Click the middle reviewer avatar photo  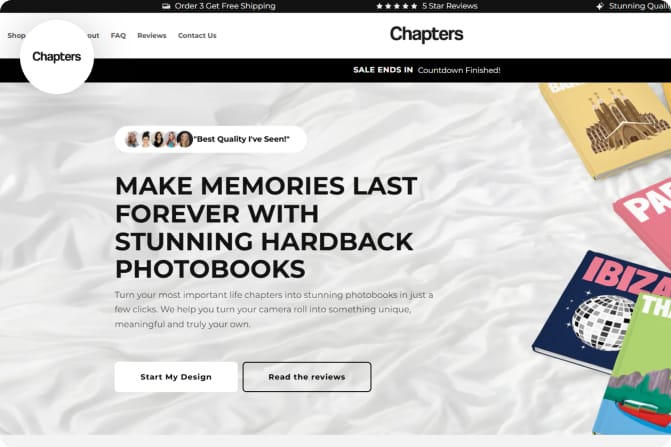(158, 139)
